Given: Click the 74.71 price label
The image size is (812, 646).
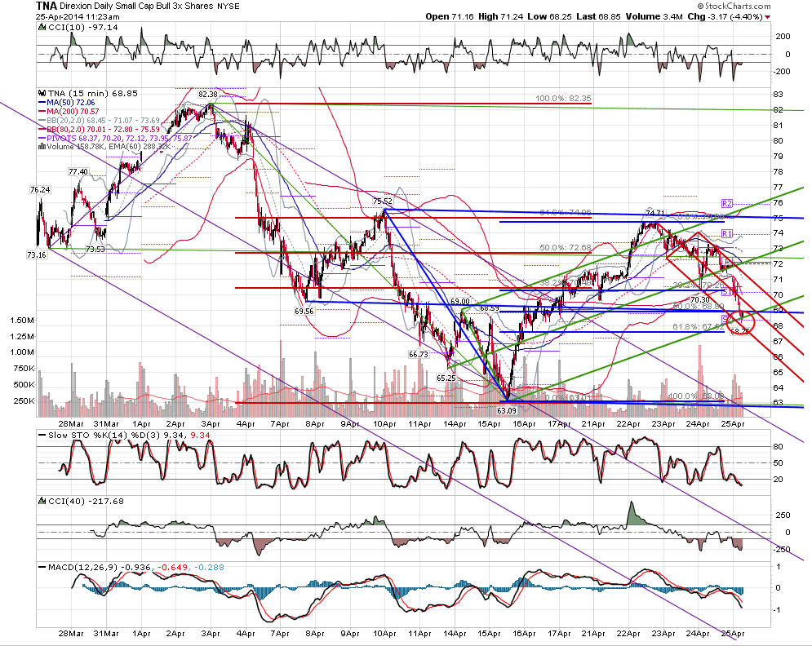Looking at the screenshot, I should 655,212.
